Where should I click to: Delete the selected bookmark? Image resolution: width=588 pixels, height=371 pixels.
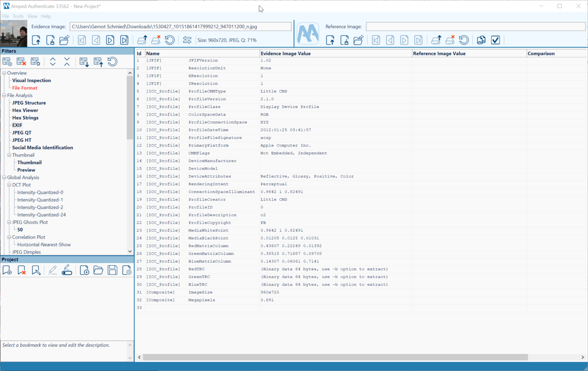coord(22,270)
